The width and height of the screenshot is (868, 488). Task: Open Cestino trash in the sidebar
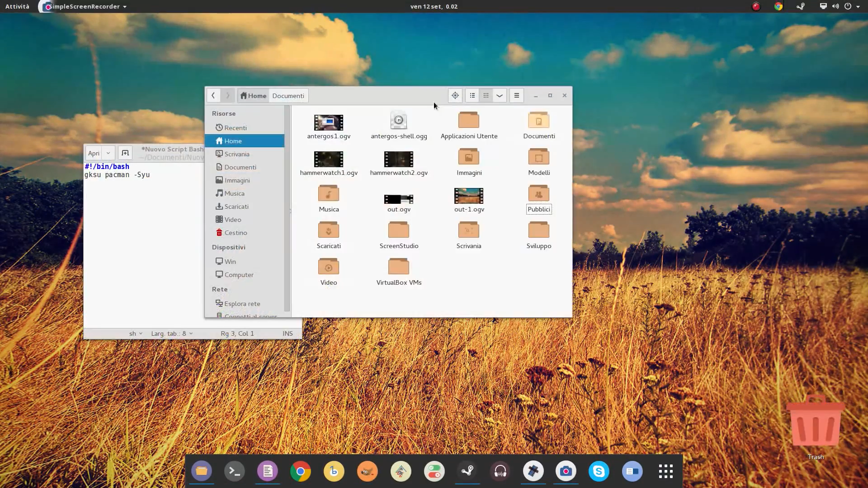coord(245,233)
